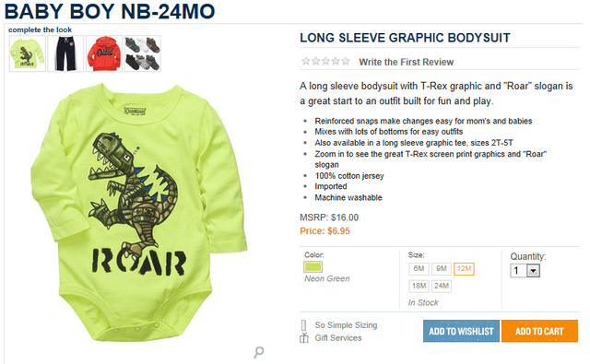Open the Quantity dropdown

525,271
